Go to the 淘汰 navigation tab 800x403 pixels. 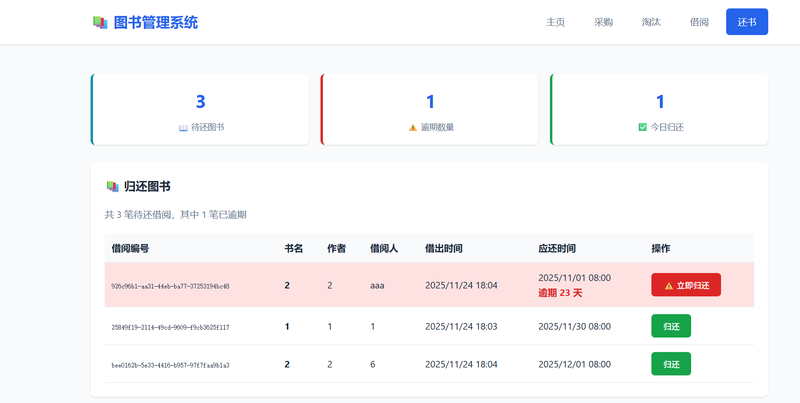[x=651, y=22]
